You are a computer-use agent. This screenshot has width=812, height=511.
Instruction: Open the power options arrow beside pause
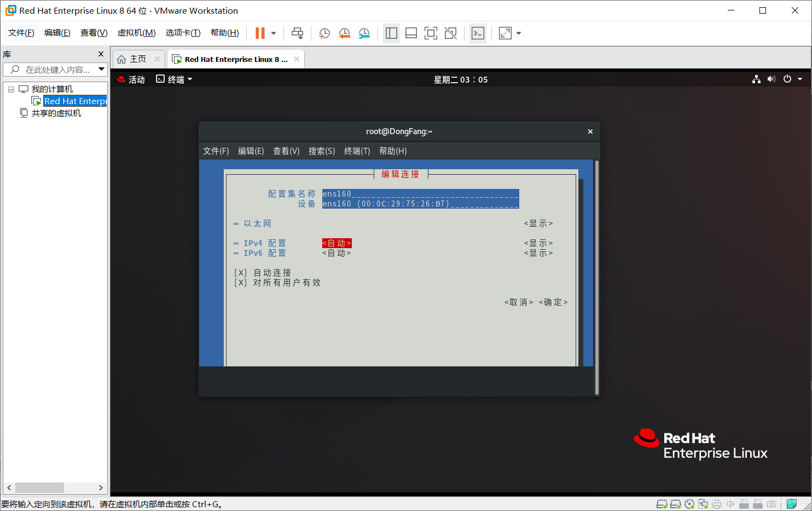(274, 33)
